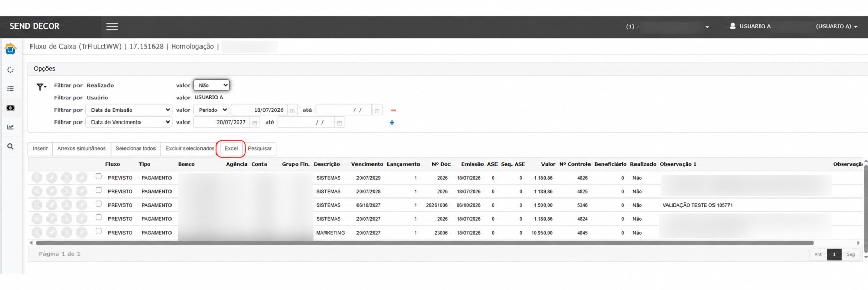Edit the MARKETING row

(52, 233)
